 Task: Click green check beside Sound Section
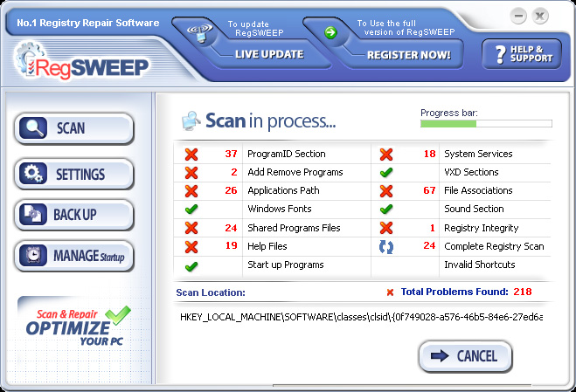coord(386,210)
